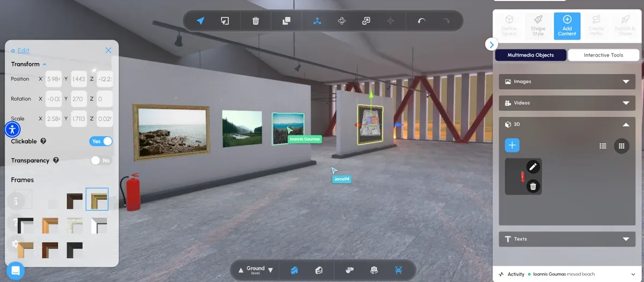This screenshot has height=282, width=644.
Task: Click the blue plus add 3D button
Action: tap(512, 145)
